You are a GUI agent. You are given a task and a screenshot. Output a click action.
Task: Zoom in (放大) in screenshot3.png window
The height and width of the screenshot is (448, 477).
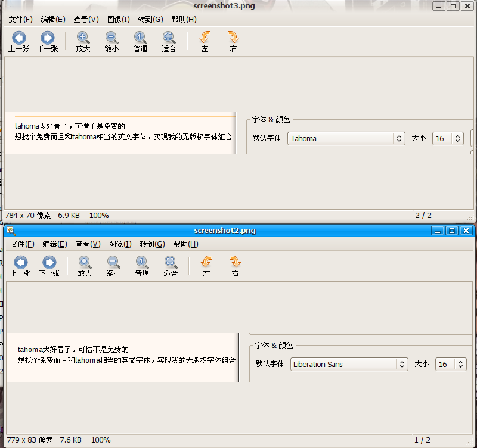click(83, 42)
